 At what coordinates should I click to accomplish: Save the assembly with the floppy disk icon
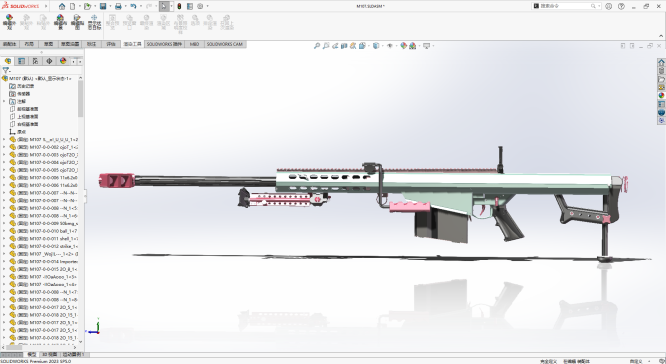[103, 6]
